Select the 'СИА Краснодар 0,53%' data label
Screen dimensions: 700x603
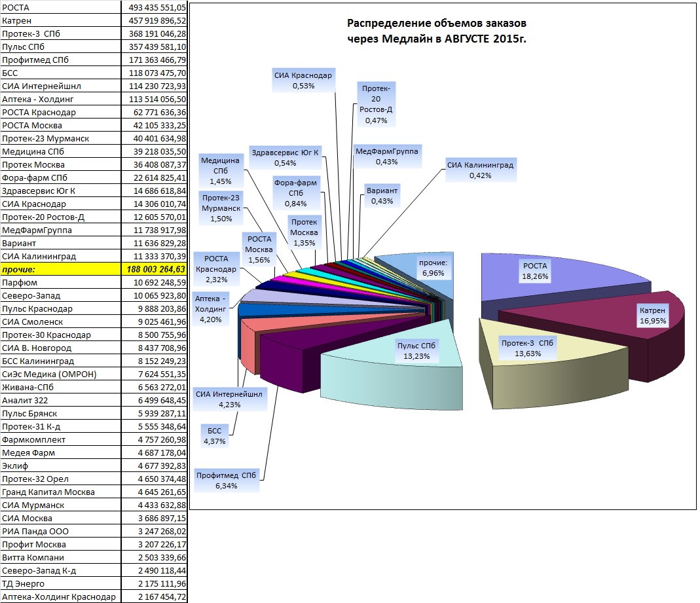click(304, 81)
